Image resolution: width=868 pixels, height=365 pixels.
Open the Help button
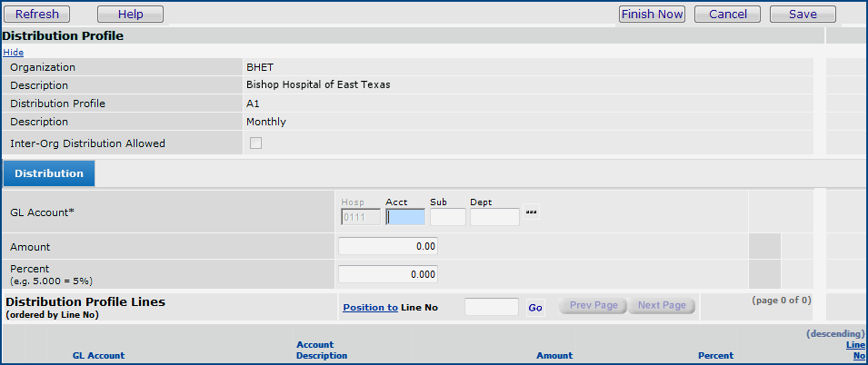point(130,15)
